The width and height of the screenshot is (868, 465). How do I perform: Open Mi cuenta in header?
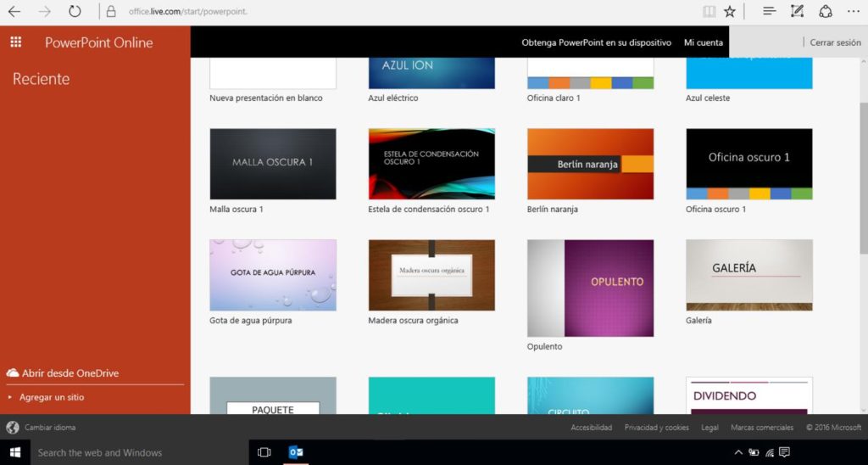tap(704, 42)
